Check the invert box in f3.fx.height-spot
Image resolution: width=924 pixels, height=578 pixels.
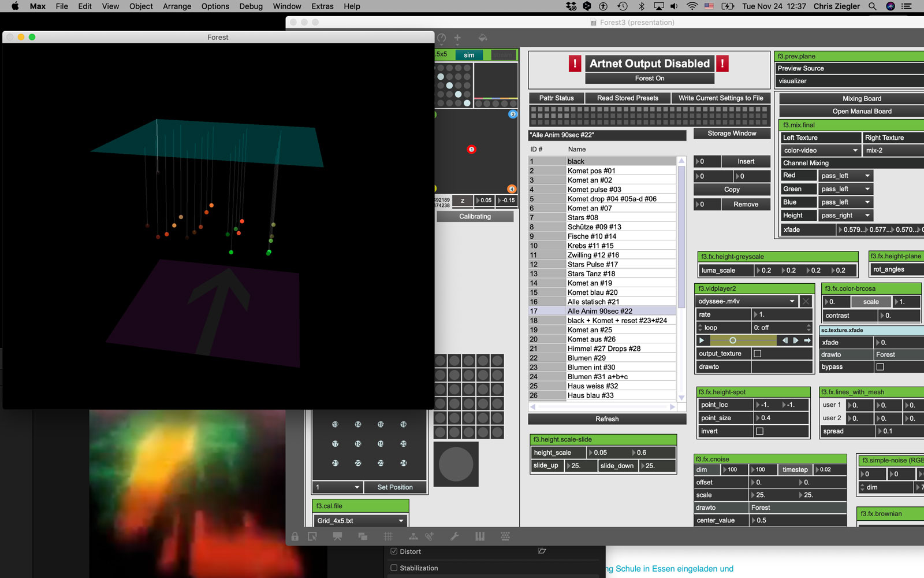point(759,431)
